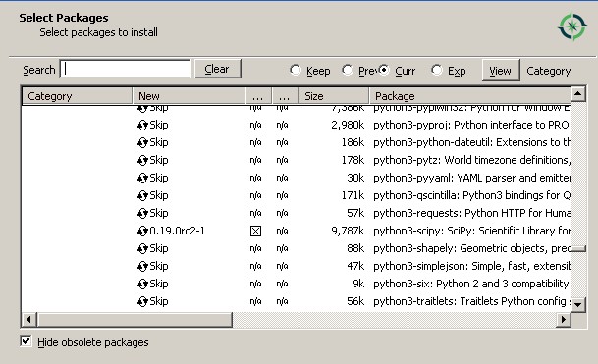Click the cycle icon for python3-qscintilla row
The width and height of the screenshot is (598, 364).
(142, 195)
